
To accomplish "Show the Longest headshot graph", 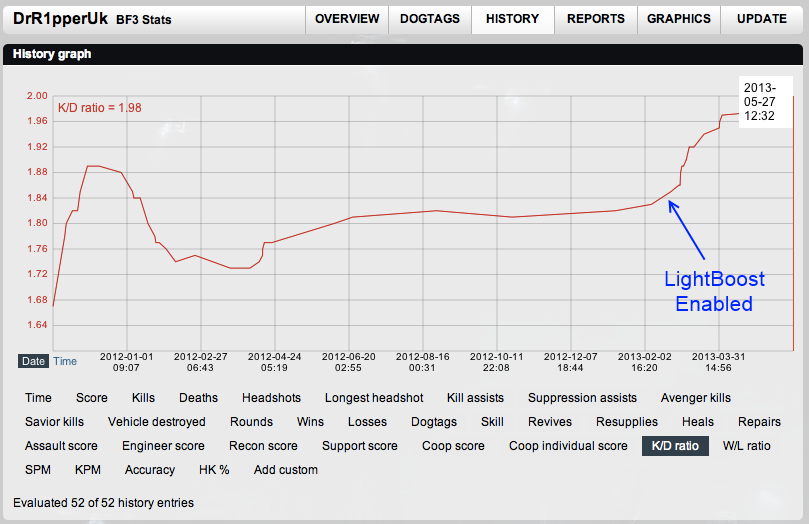I will coord(373,398).
